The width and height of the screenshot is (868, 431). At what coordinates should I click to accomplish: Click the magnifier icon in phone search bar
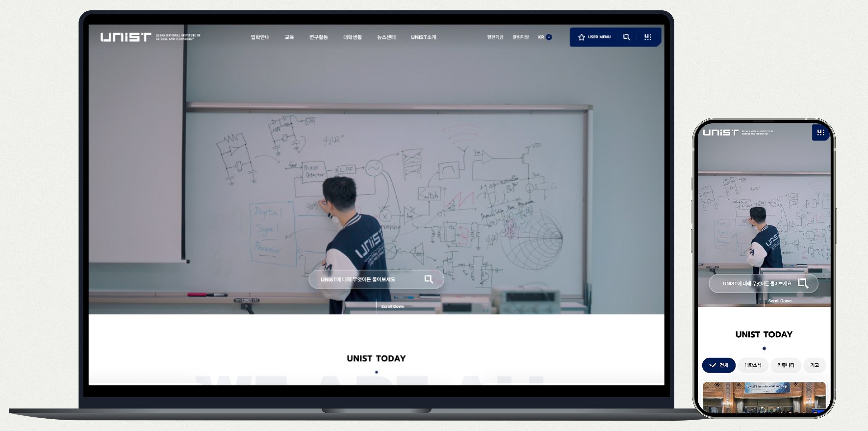coord(803,283)
